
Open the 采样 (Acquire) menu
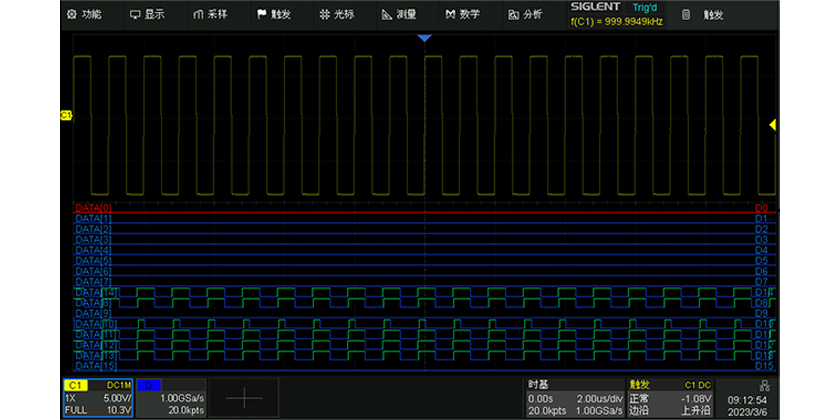point(211,15)
